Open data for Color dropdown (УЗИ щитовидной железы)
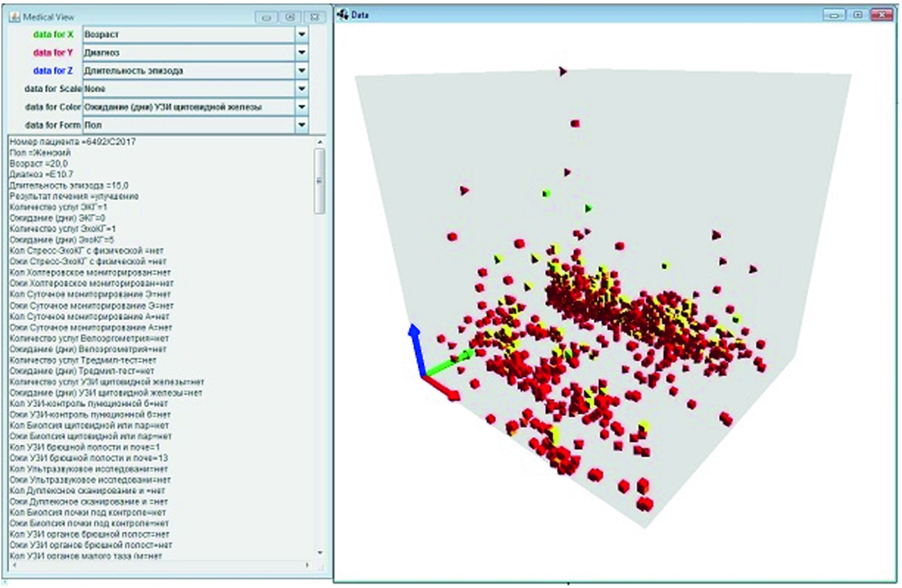Image resolution: width=902 pixels, height=588 pixels. [x=195, y=107]
